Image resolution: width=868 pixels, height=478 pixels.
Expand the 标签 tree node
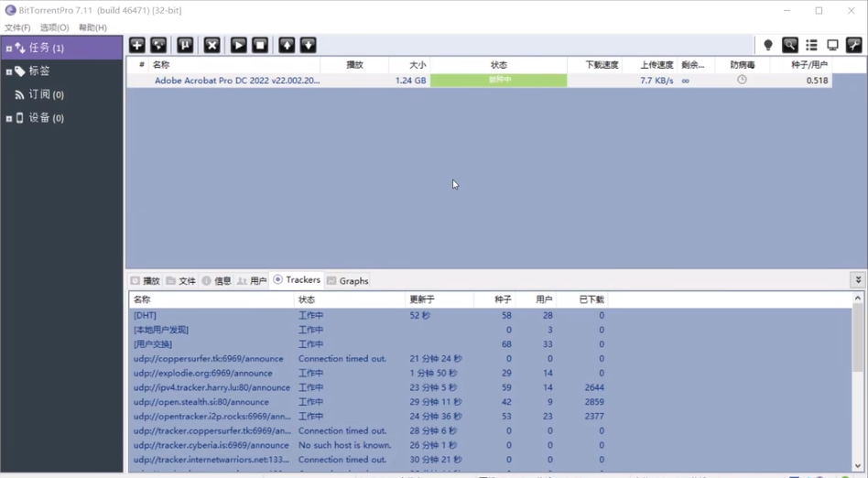(x=9, y=72)
